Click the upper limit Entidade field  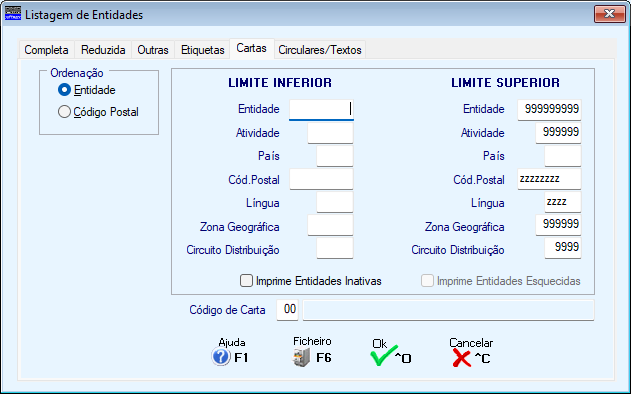click(x=549, y=109)
